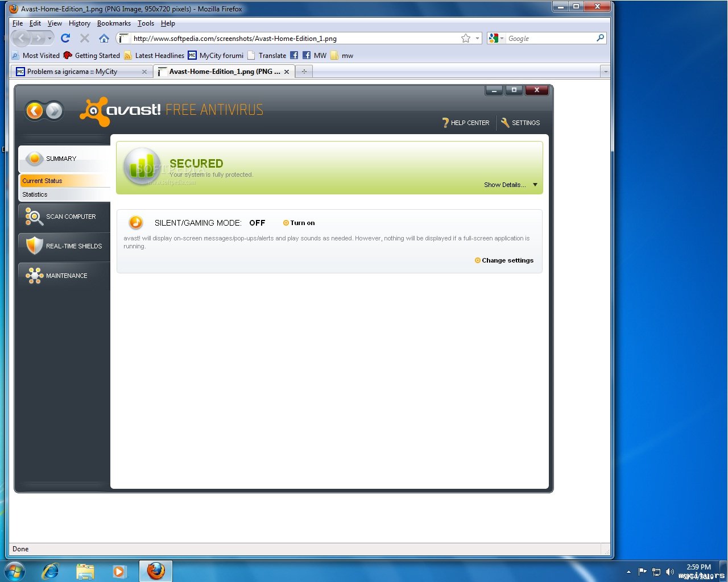Open the Edit menu

35,23
